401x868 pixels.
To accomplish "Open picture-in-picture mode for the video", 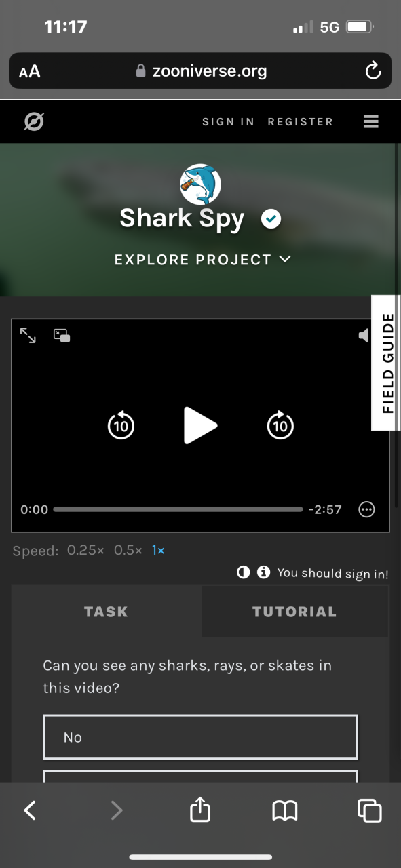I will (x=62, y=336).
